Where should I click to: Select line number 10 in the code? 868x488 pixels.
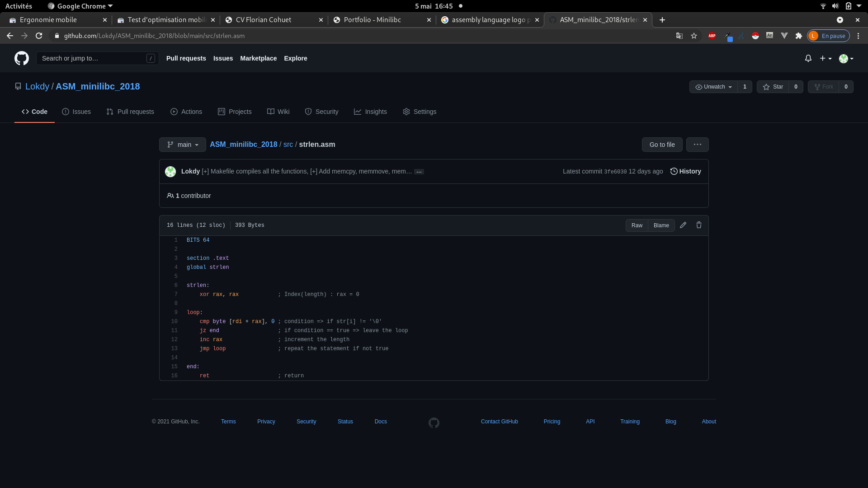point(174,322)
